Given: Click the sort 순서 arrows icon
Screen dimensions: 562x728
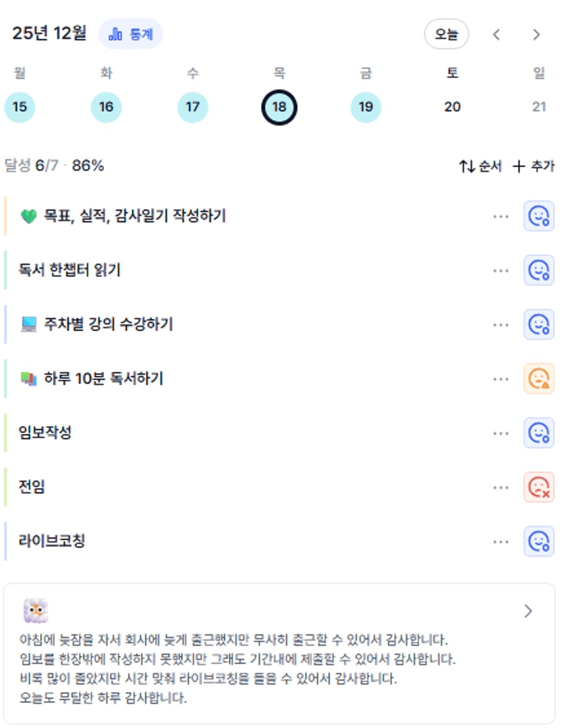Looking at the screenshot, I should point(467,166).
